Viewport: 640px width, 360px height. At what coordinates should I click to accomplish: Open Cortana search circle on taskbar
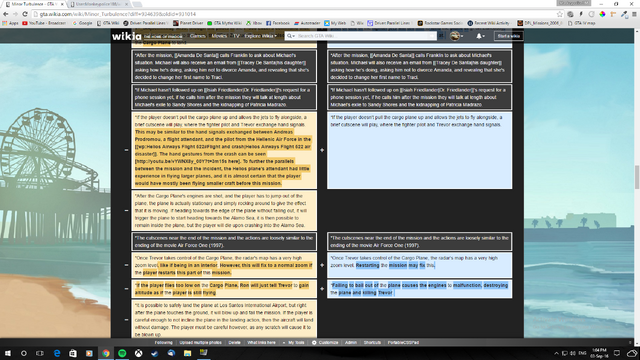[x=23, y=353]
